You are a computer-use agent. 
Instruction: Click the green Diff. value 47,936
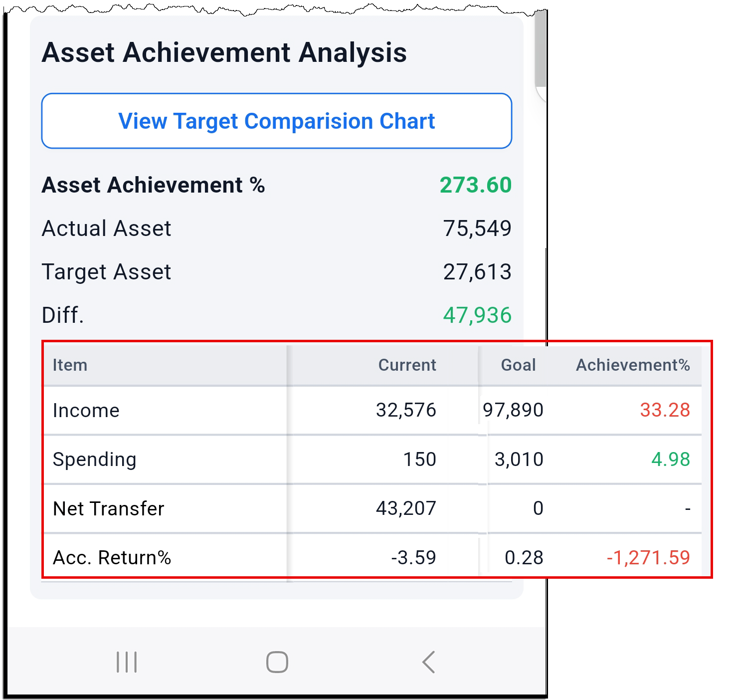(x=477, y=315)
